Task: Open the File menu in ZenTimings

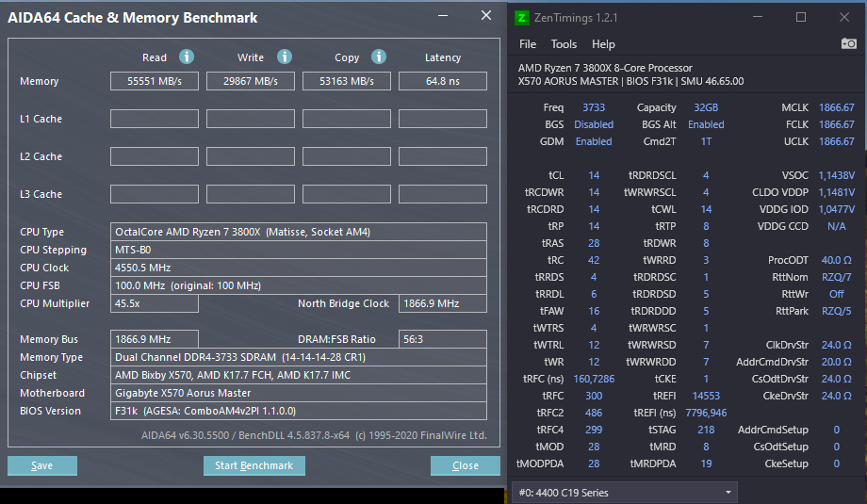Action: [x=528, y=44]
